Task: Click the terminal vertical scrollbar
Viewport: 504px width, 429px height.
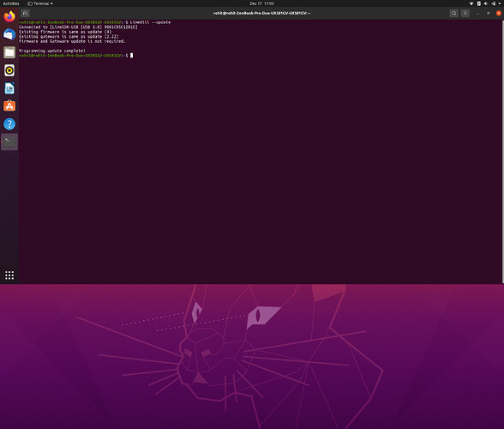Action: (502, 151)
